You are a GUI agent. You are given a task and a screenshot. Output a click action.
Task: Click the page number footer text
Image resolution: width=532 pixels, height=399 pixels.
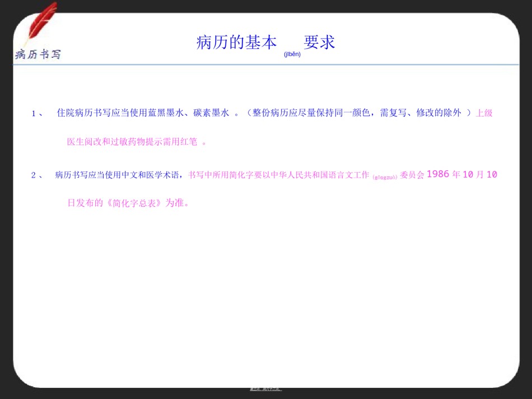[x=265, y=389]
